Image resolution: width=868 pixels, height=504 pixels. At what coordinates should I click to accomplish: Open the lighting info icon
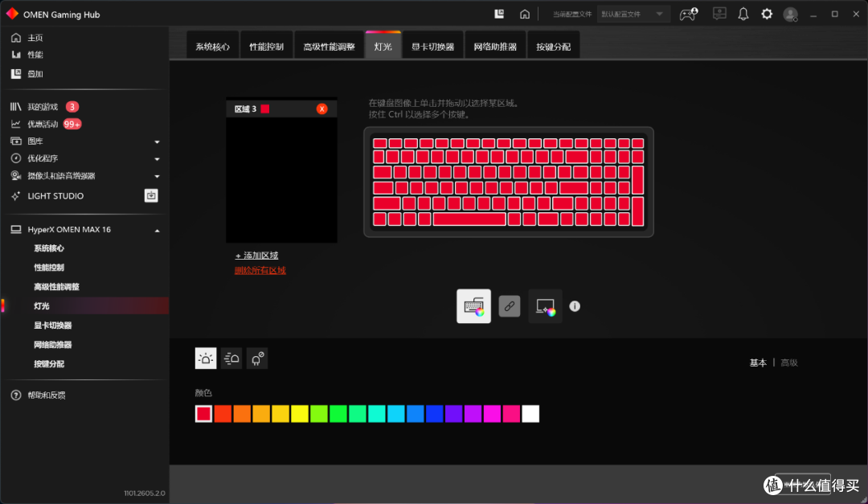click(x=575, y=305)
